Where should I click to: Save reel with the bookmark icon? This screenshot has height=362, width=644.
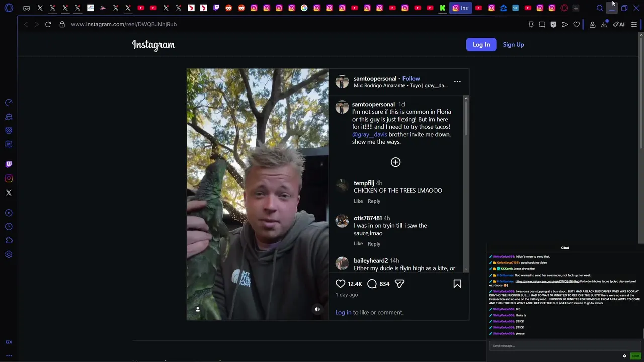click(457, 284)
